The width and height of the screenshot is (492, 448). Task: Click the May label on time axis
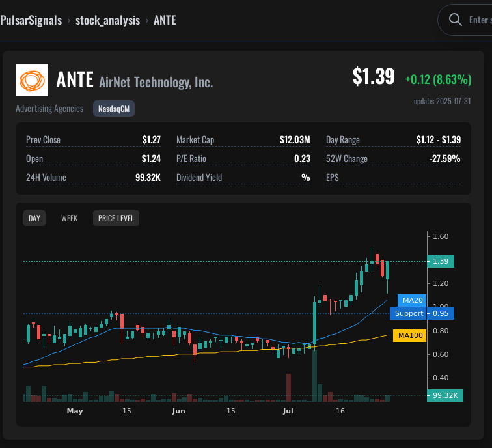(75, 411)
